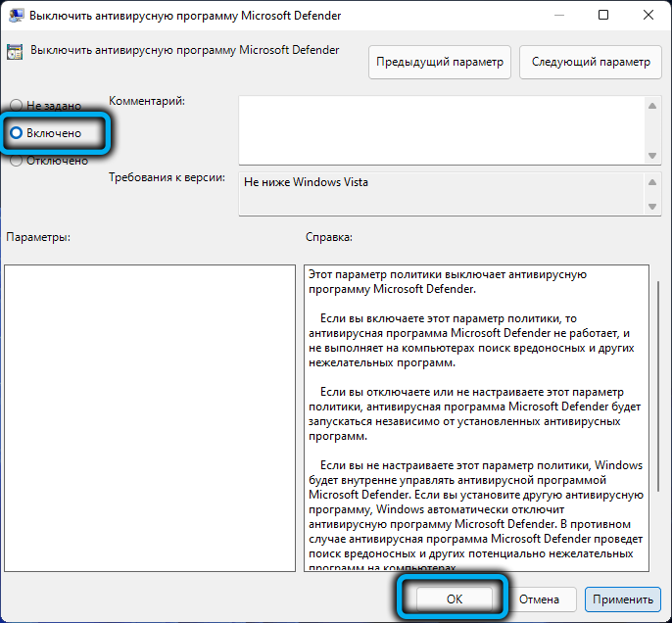Click the "Применить" button
Image resolution: width=672 pixels, height=623 pixels.
coord(622,599)
